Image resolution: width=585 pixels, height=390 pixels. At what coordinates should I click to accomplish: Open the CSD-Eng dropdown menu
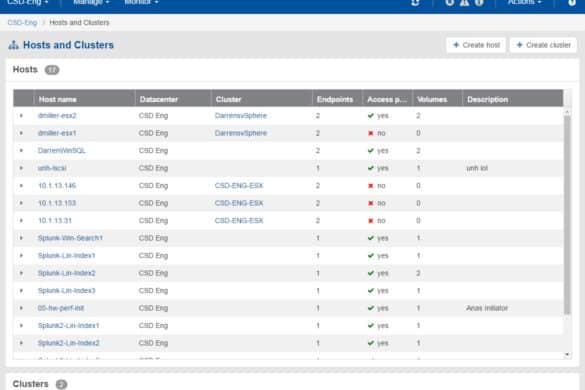tap(28, 2)
